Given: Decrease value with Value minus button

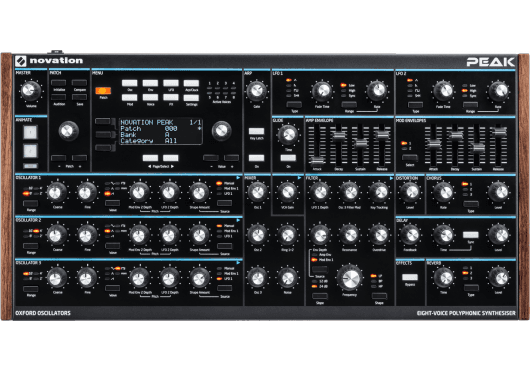Looking at the screenshot, I should coord(211,158).
